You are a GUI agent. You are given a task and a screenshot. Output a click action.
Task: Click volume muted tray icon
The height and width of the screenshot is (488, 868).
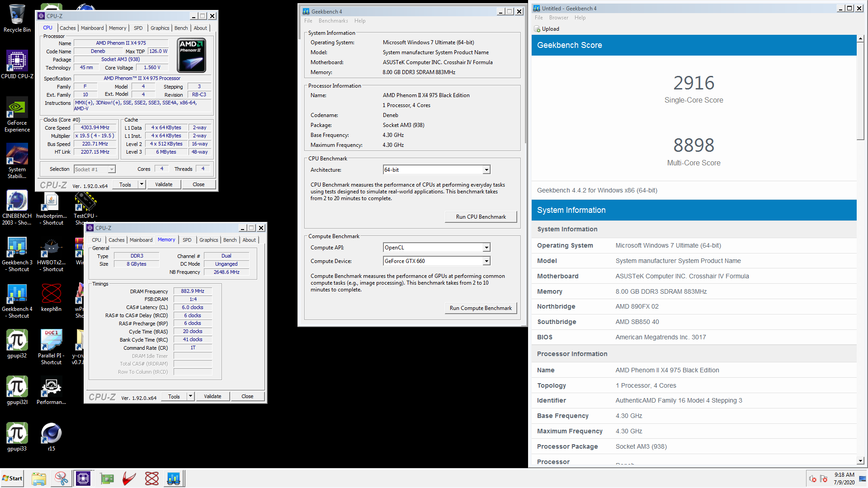813,479
